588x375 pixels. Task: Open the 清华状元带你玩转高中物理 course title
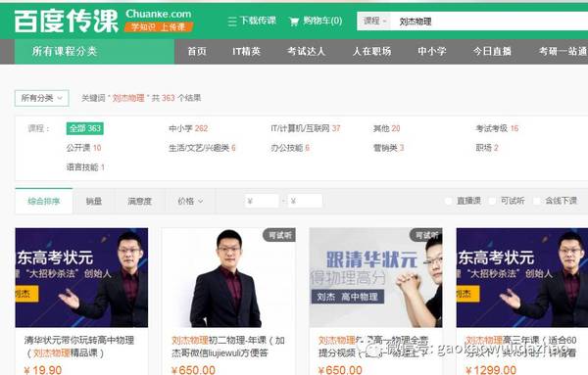(x=79, y=347)
